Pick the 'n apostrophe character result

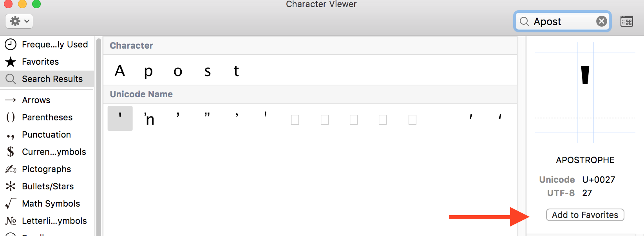[x=149, y=118]
